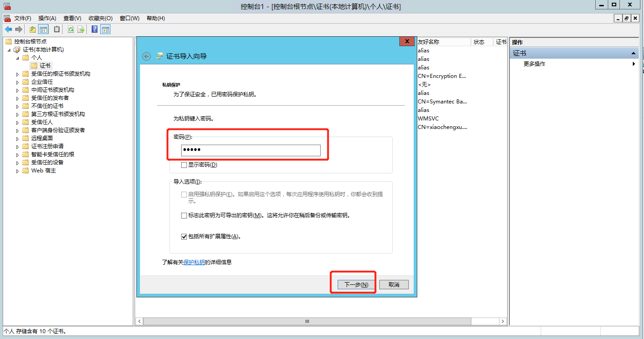This screenshot has height=339, width=644.
Task: Collapse the 证书 section in the 操作 pane
Action: click(633, 53)
